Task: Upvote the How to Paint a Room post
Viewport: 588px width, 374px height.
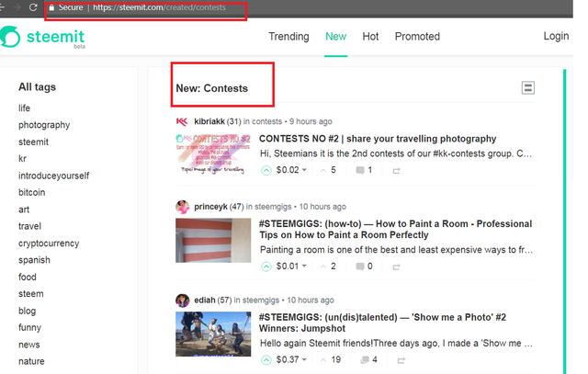Action: (x=266, y=266)
